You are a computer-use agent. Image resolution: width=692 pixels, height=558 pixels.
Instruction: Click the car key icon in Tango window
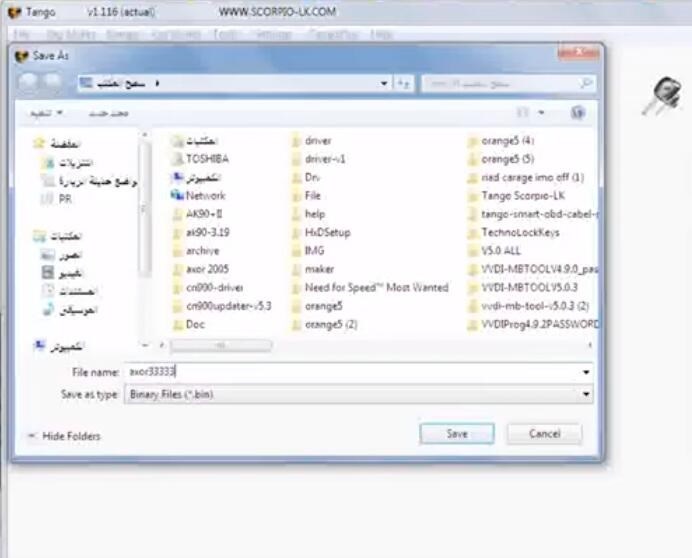coord(662,97)
